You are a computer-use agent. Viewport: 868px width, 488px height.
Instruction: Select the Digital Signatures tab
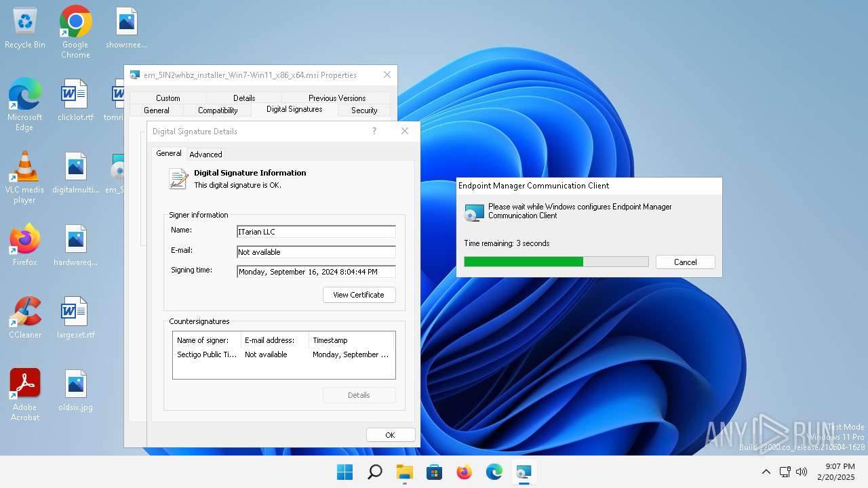tap(294, 109)
